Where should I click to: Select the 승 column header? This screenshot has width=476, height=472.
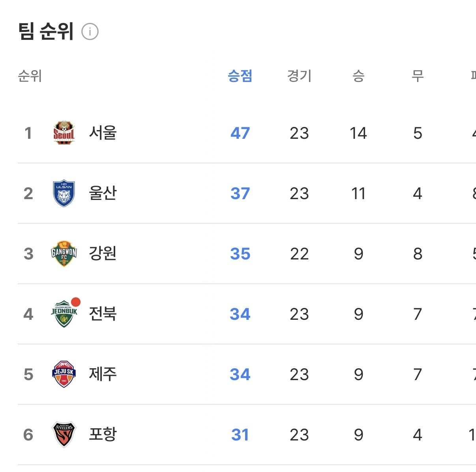tap(358, 76)
